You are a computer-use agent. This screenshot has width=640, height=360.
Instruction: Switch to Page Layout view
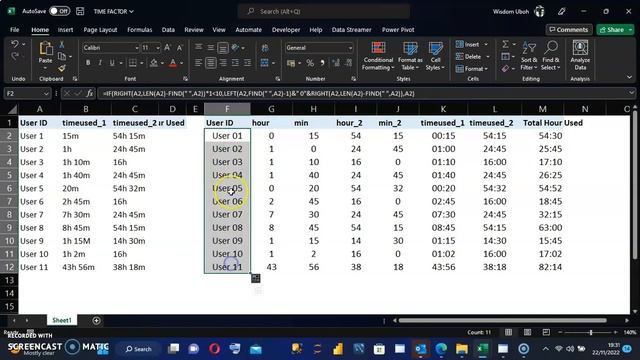(x=527, y=332)
